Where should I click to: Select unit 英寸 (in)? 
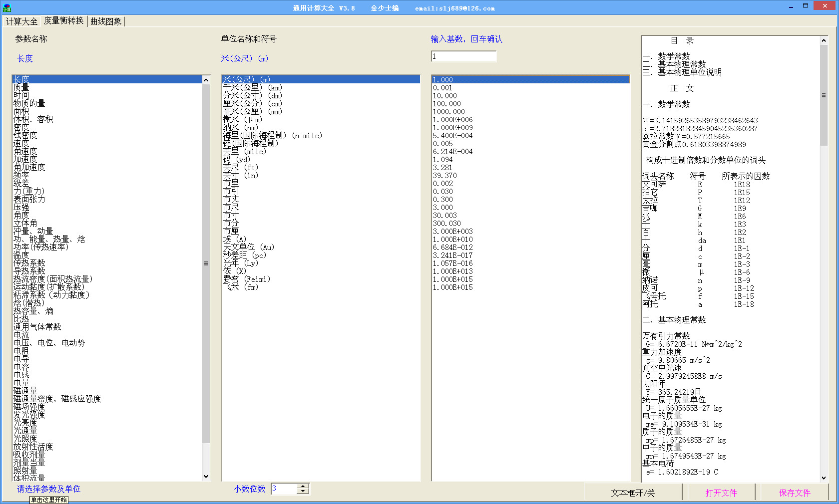321,175
